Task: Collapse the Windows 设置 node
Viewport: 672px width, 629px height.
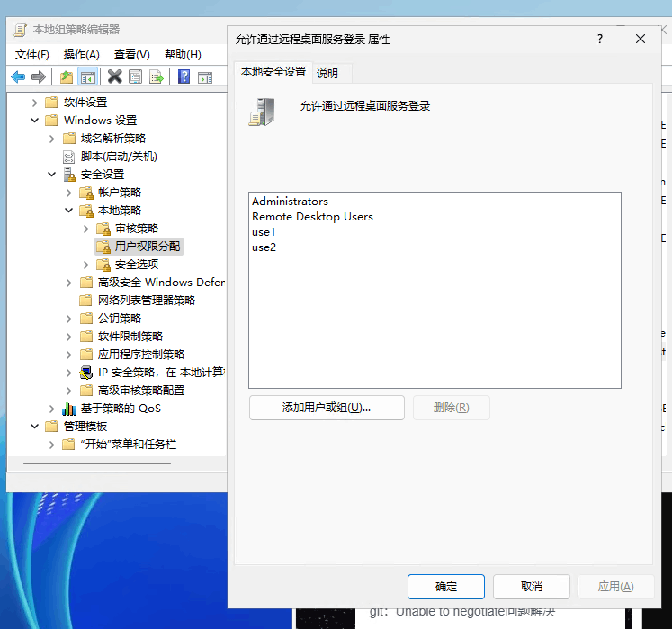Action: coord(35,121)
